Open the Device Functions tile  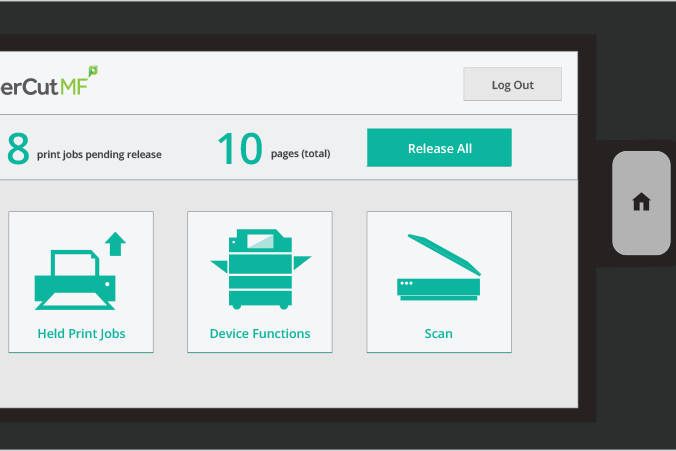click(x=260, y=282)
